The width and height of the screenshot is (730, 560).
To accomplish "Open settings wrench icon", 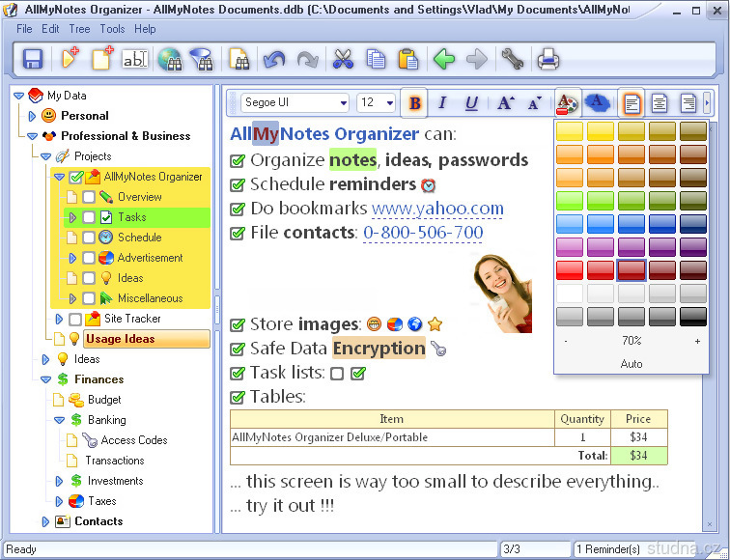I will [x=513, y=60].
